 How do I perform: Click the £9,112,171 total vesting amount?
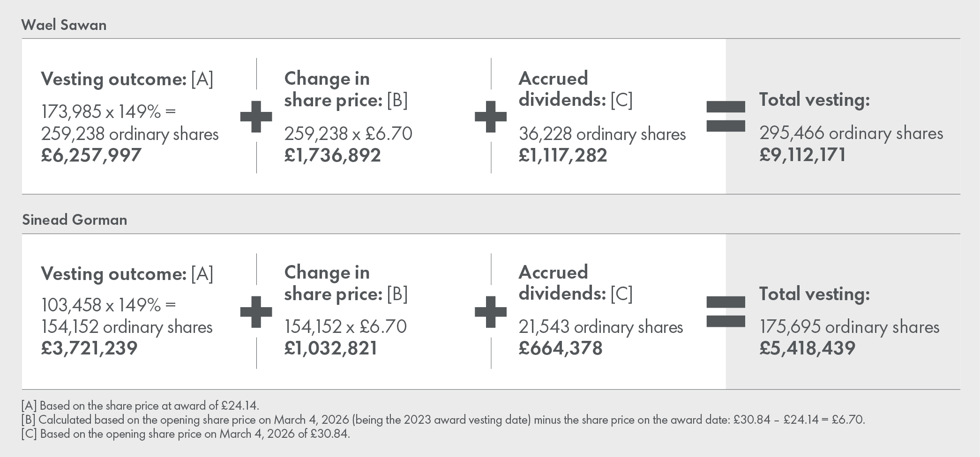(x=802, y=155)
